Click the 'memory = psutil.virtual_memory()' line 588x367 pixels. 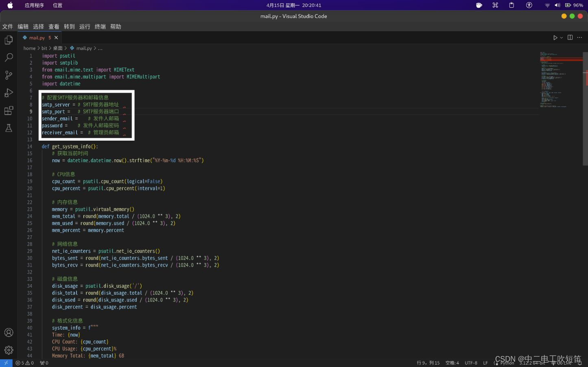point(93,209)
